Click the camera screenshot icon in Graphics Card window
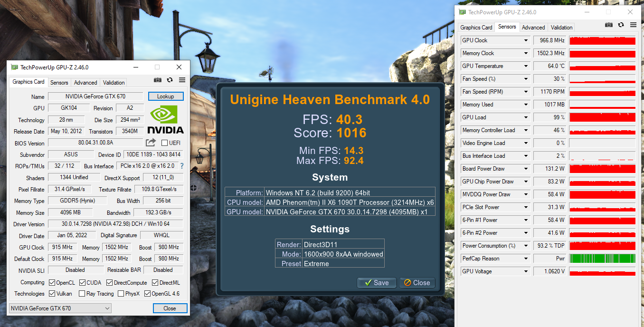This screenshot has width=644, height=327. click(x=158, y=80)
